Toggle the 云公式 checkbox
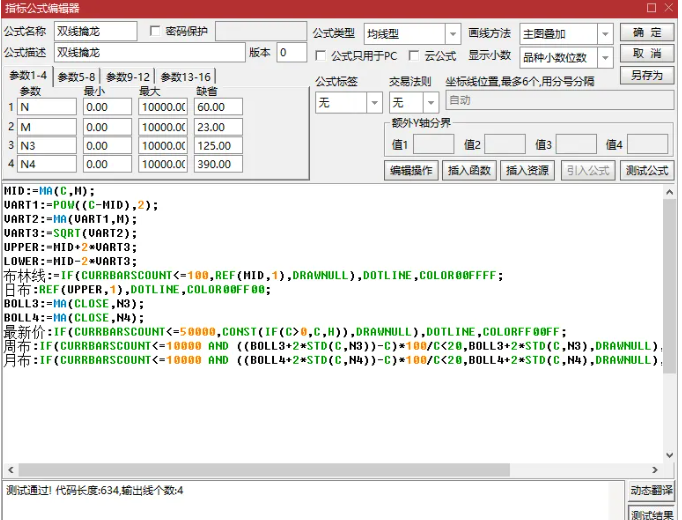Image resolution: width=682 pixels, height=520 pixels. (x=414, y=56)
